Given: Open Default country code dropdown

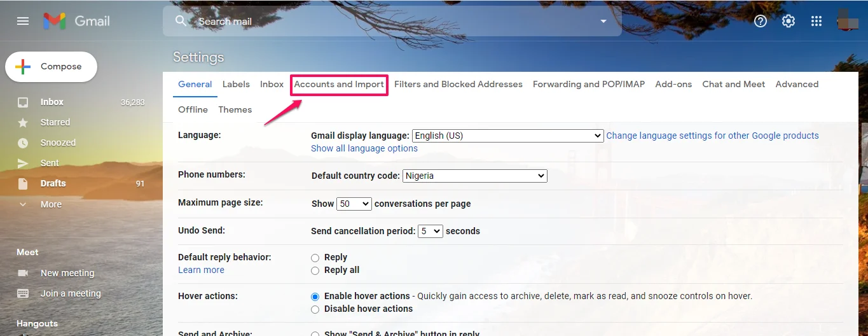Looking at the screenshot, I should click(x=475, y=176).
